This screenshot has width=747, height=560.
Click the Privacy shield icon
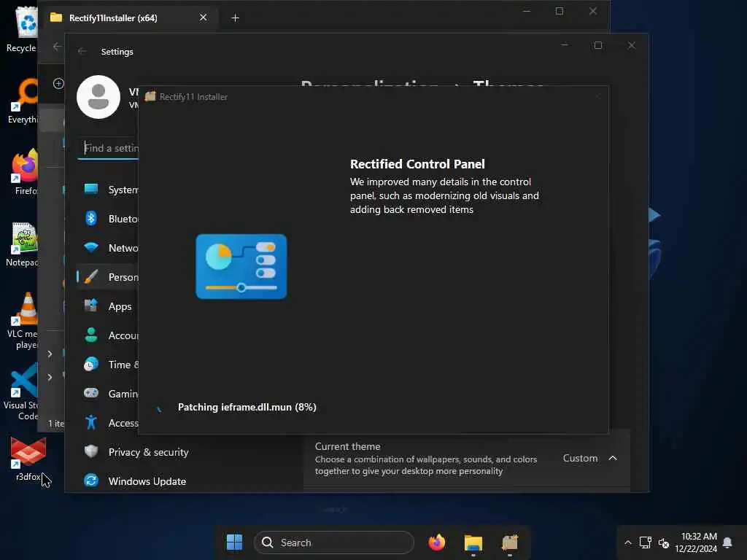[91, 451]
